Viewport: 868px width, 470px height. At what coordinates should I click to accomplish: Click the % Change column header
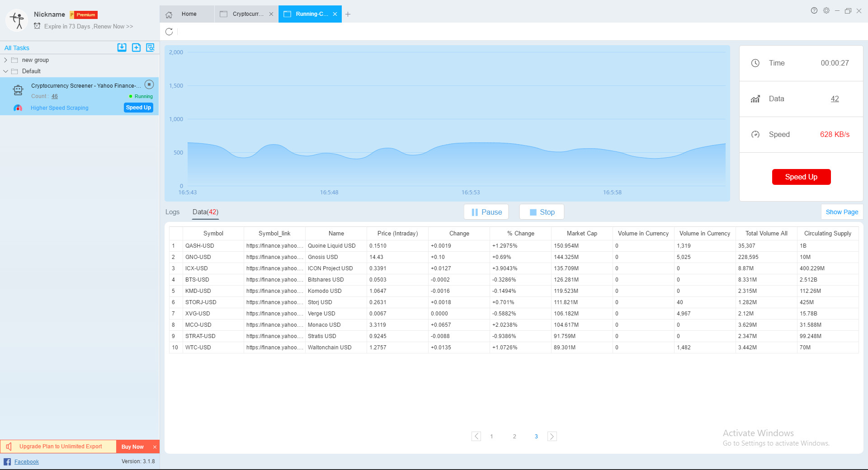coord(520,234)
